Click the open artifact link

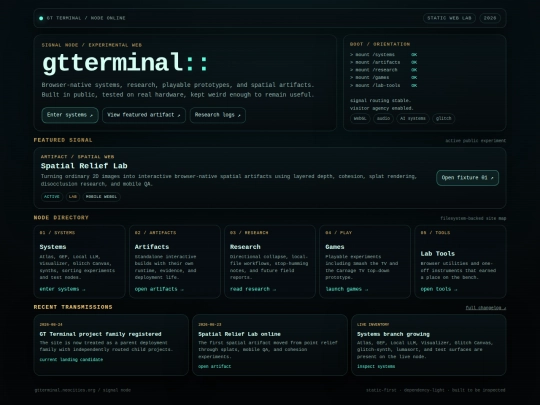tap(215, 366)
